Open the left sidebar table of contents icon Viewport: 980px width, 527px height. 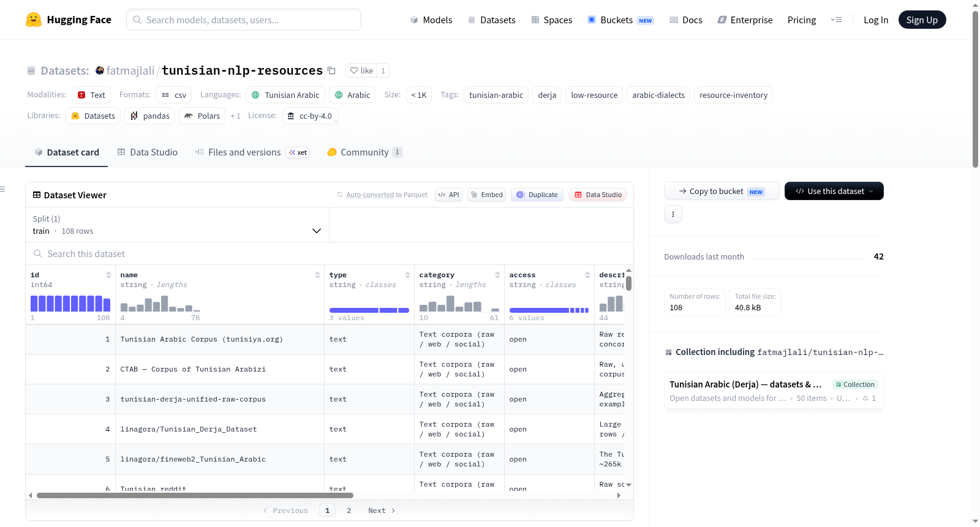coord(3,189)
